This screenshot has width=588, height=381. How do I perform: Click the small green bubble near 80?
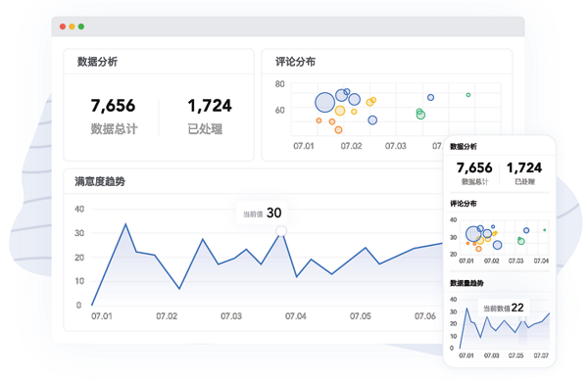tap(468, 95)
